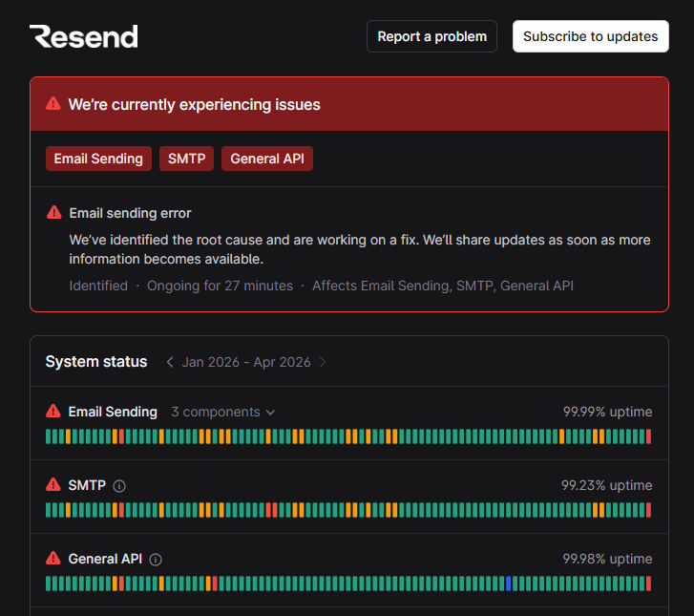Click the latest red bar in Email Sending timeline
The image size is (694, 616).
[648, 436]
